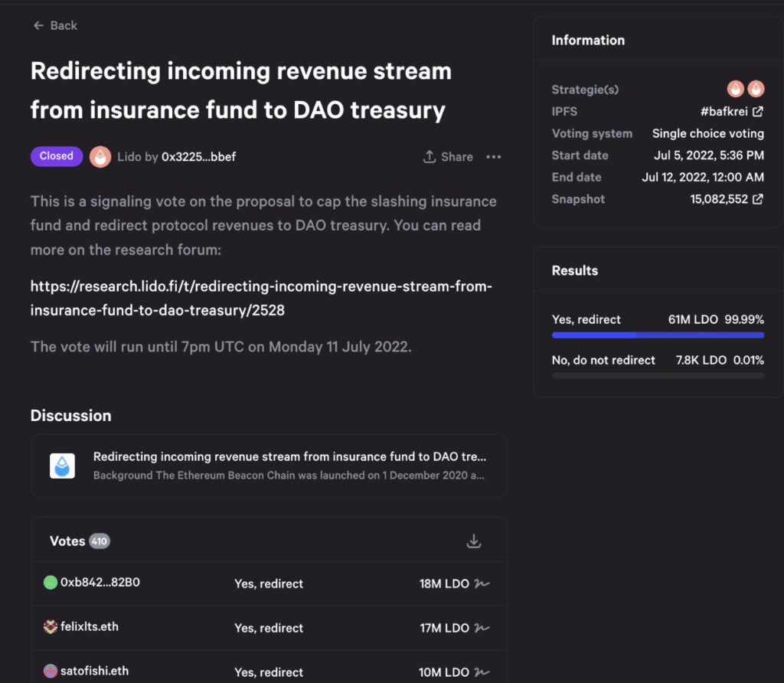The height and width of the screenshot is (683, 784).
Task: Open the discussion card about redirecting revenue
Action: pos(269,466)
